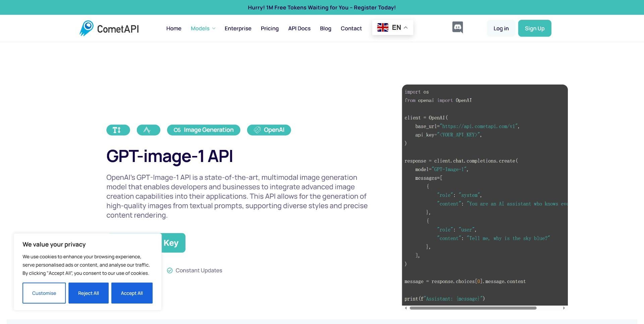Click the free tokens promo banner
Image resolution: width=644 pixels, height=324 pixels.
322,7
